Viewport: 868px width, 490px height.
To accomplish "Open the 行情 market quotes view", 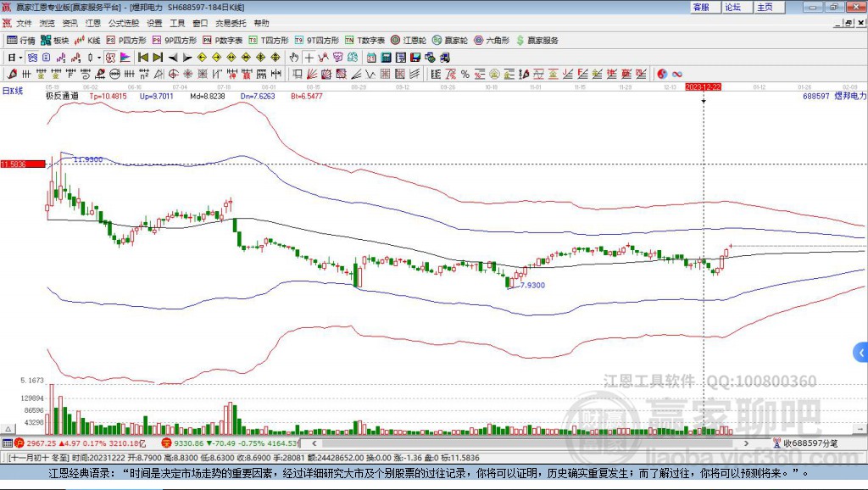I will pyautogui.click(x=21, y=41).
